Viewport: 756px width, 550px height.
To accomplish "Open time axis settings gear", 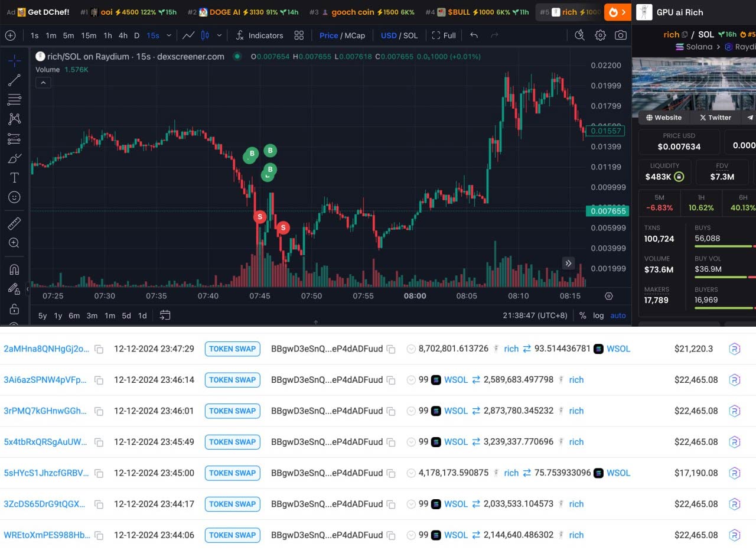I will point(609,296).
